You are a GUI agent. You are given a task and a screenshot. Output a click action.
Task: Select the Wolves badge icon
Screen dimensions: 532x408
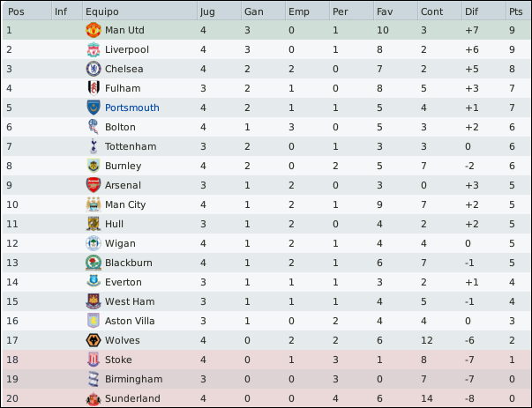coord(94,340)
